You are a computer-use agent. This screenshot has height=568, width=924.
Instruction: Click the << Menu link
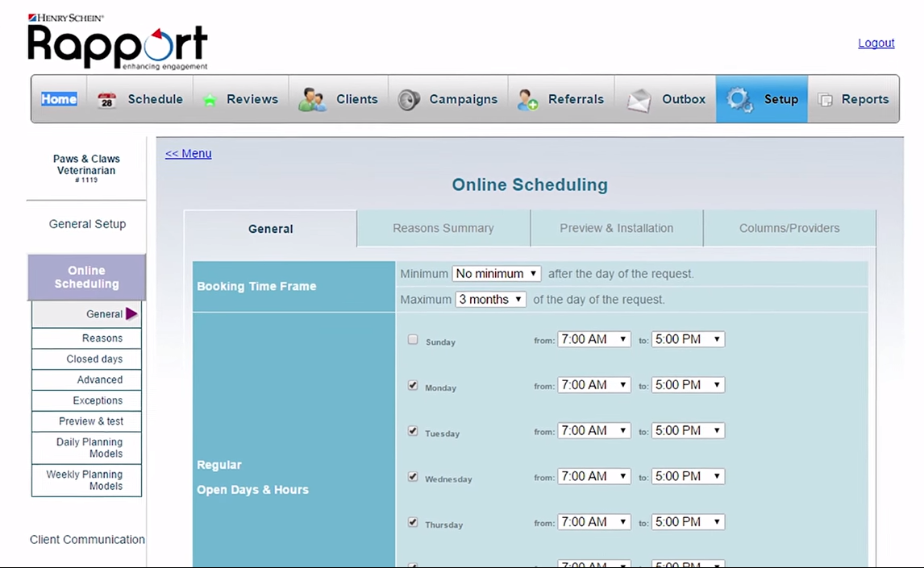coord(188,154)
